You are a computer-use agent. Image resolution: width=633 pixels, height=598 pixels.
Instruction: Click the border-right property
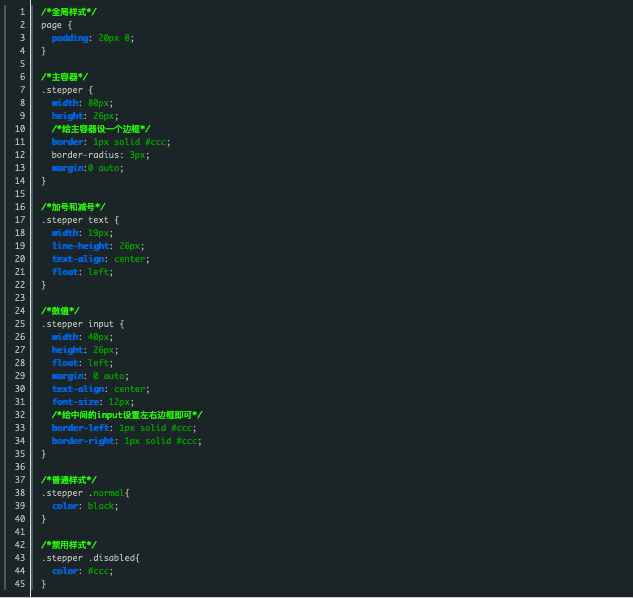point(84,440)
